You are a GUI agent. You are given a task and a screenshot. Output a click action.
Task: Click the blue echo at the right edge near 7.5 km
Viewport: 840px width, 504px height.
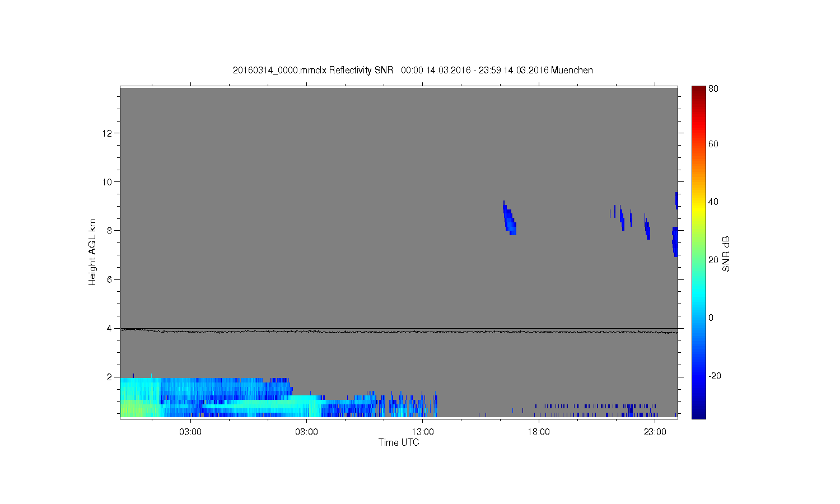pos(675,241)
